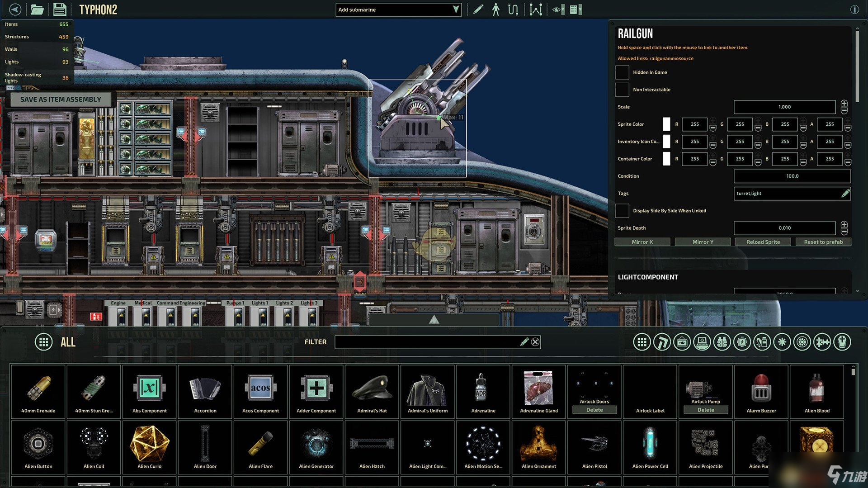
Task: Click Sprite Color white swatch
Action: click(666, 124)
